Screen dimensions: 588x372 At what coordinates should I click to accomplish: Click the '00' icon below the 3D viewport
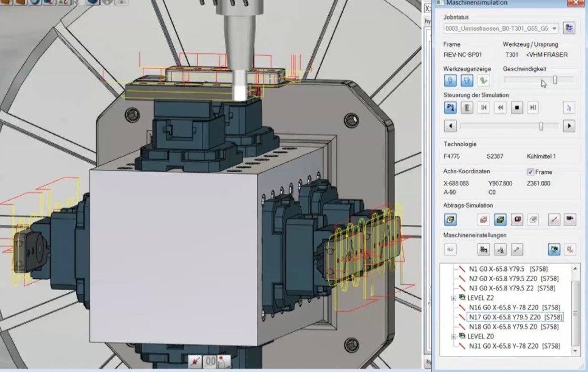point(210,361)
